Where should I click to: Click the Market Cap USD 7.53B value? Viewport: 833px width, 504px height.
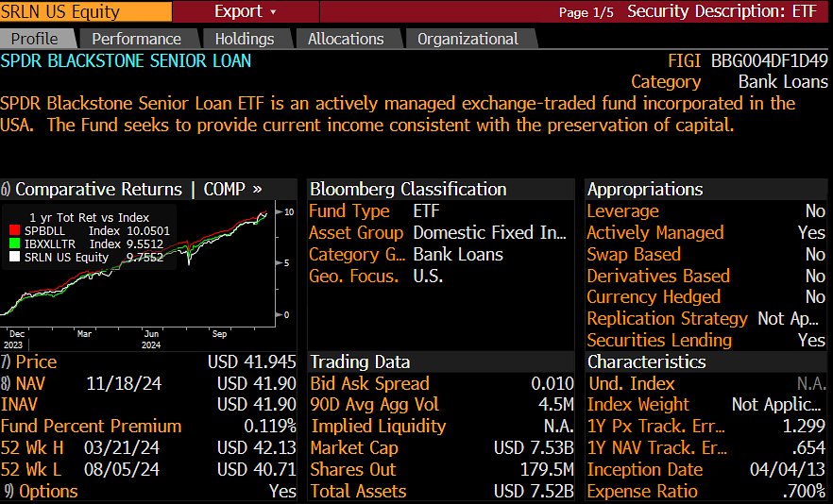point(534,448)
